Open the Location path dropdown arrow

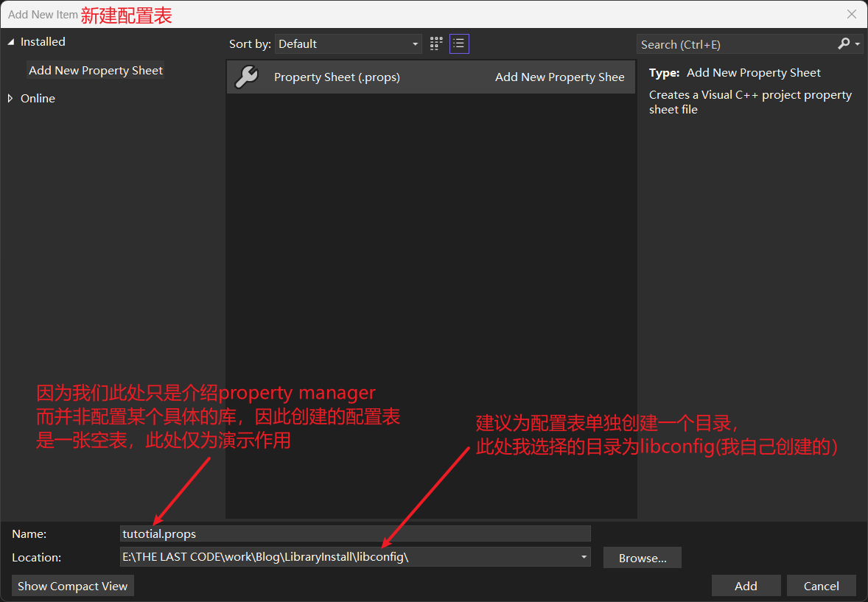584,557
